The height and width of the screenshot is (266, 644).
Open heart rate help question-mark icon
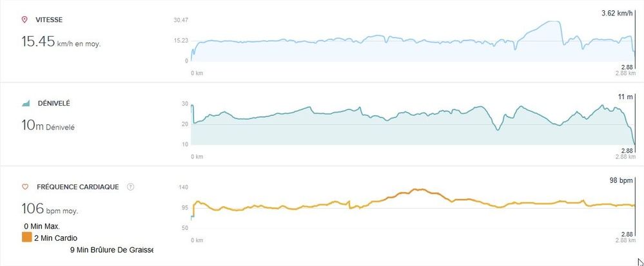tap(131, 187)
